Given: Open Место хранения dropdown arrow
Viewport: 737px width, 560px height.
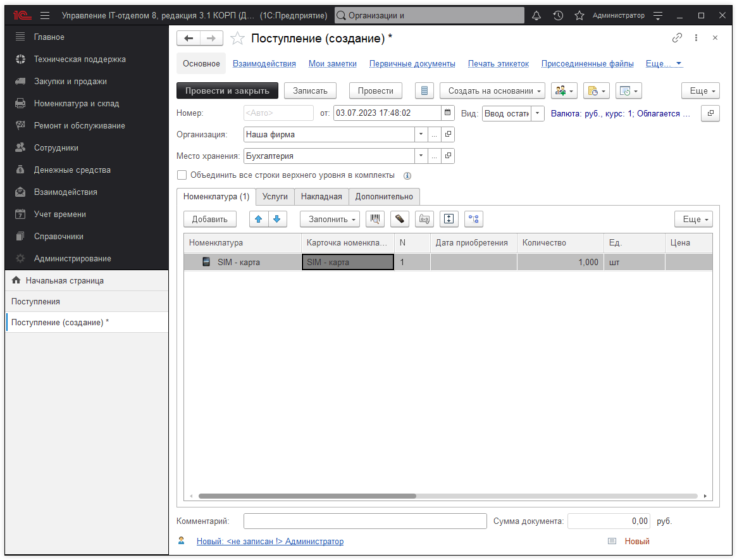Looking at the screenshot, I should click(x=421, y=156).
